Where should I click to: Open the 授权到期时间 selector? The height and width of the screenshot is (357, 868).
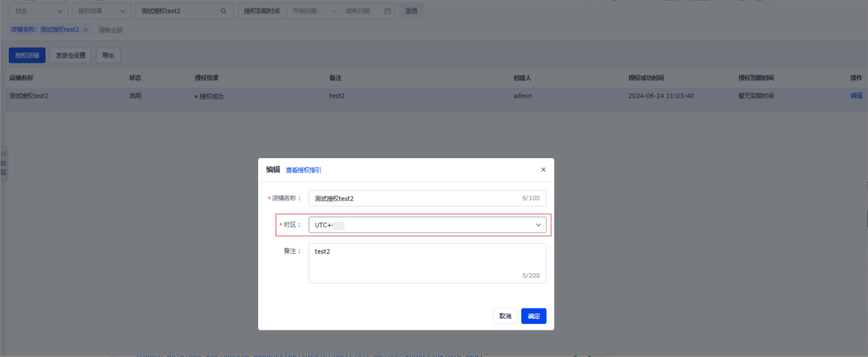pos(262,11)
